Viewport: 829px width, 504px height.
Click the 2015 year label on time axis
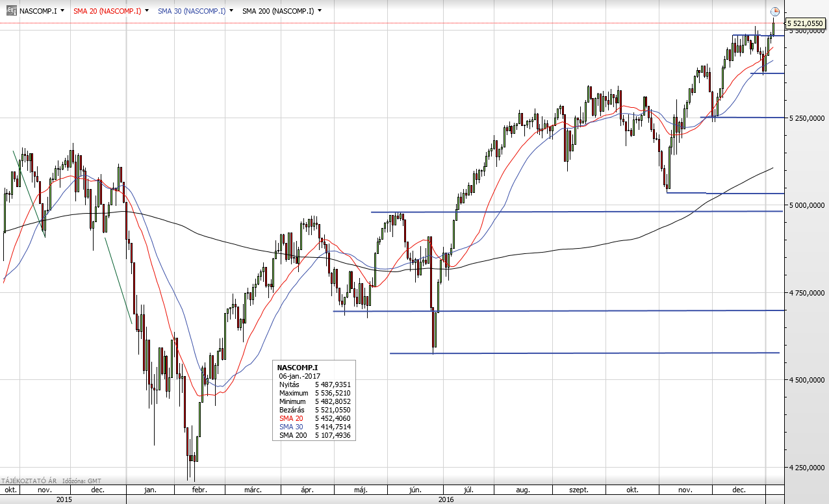(x=64, y=499)
